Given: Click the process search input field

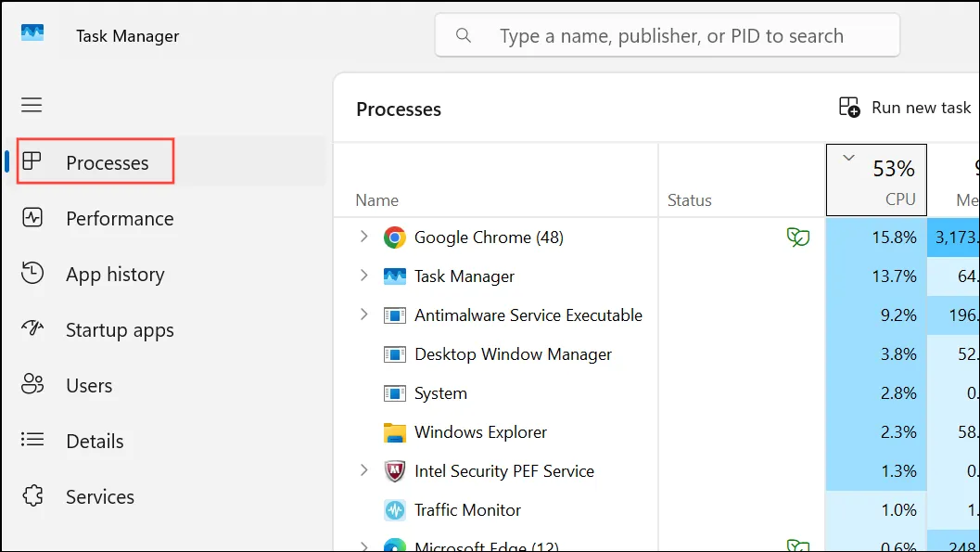Looking at the screenshot, I should pyautogui.click(x=667, y=35).
